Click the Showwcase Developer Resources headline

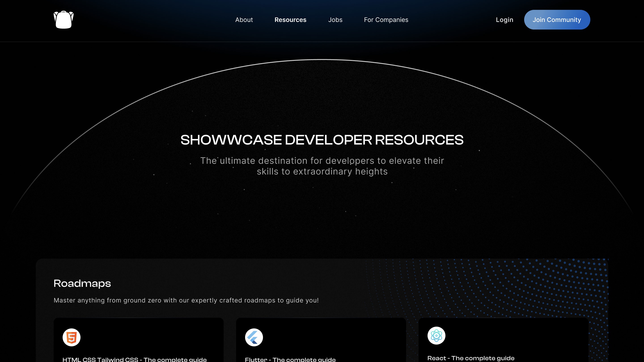coord(322,140)
